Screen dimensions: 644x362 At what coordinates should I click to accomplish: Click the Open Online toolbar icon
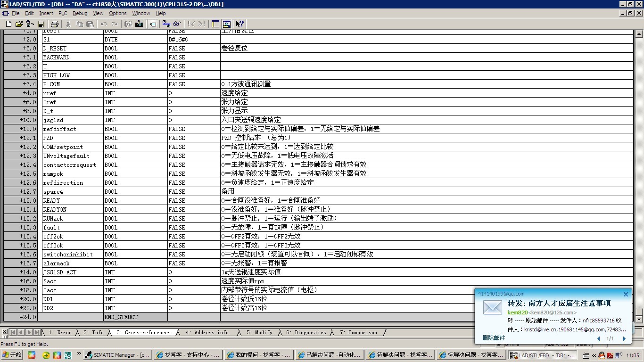point(30,24)
